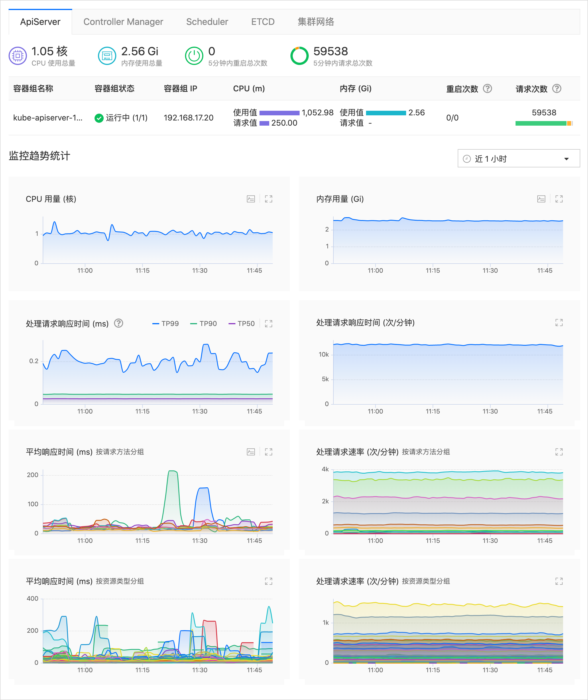Click help icon next to 处理请求响应时间 (ms)
The width and height of the screenshot is (588, 700).
(118, 323)
